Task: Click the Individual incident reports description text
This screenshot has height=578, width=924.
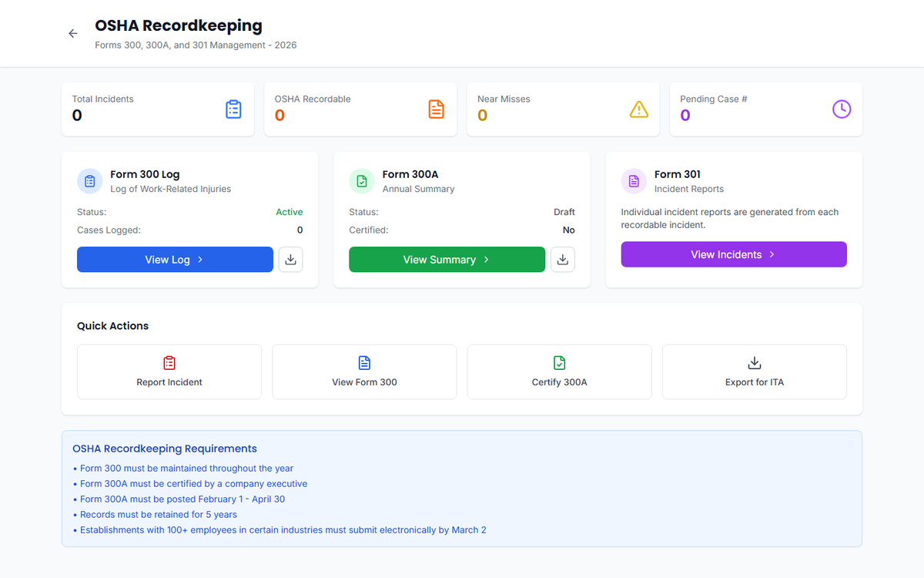Action: pyautogui.click(x=730, y=218)
